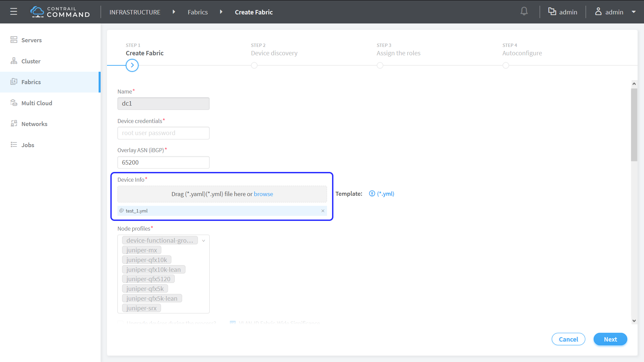The image size is (644, 362).
Task: Remove the uploaded test_1.yml file
Action: tap(323, 211)
